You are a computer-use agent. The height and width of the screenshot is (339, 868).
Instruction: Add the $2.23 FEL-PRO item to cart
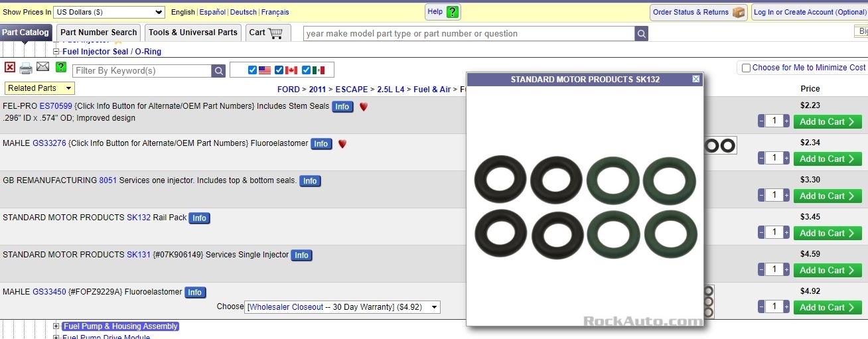[x=828, y=121]
